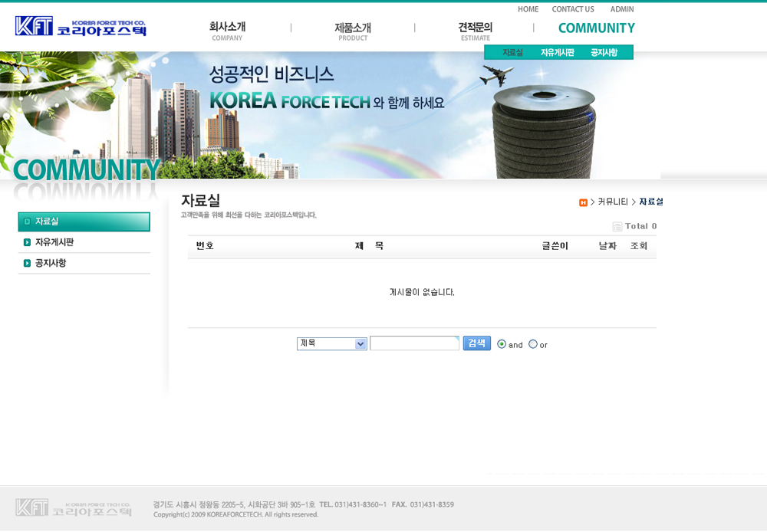Open the 제품소개 PRODUCT menu
This screenshot has width=767, height=532.
tap(353, 31)
